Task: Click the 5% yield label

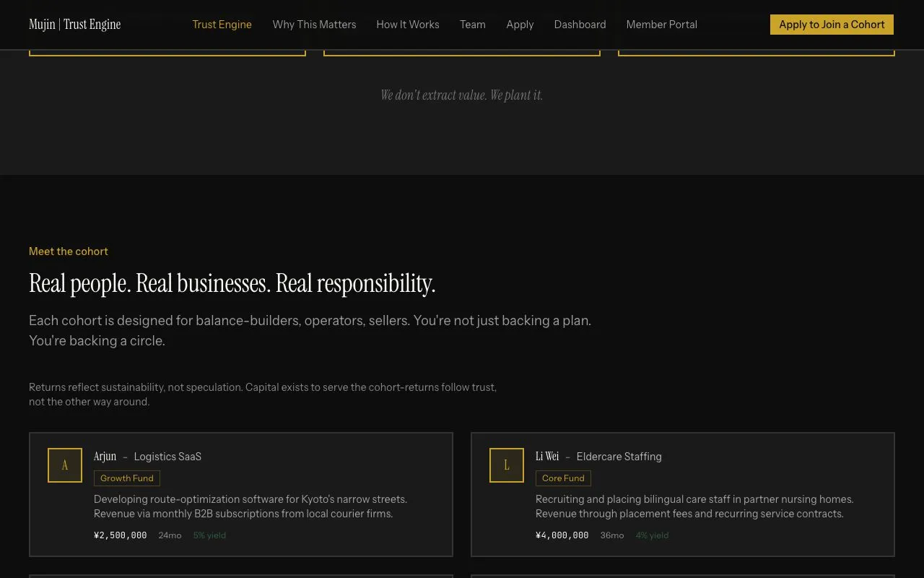Action: tap(209, 535)
